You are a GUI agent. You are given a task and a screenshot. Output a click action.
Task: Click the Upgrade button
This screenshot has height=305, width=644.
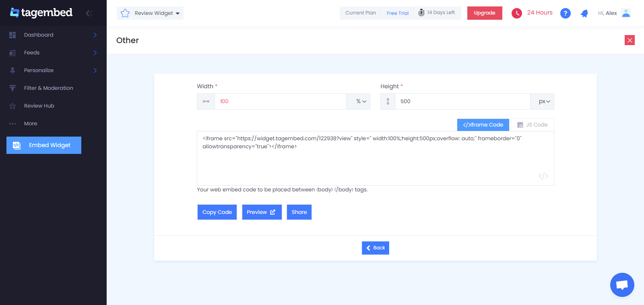point(484,13)
